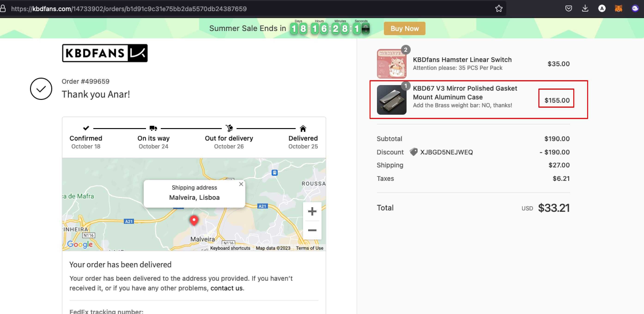Click the address bar URL field
644x314 pixels.
coord(250,9)
